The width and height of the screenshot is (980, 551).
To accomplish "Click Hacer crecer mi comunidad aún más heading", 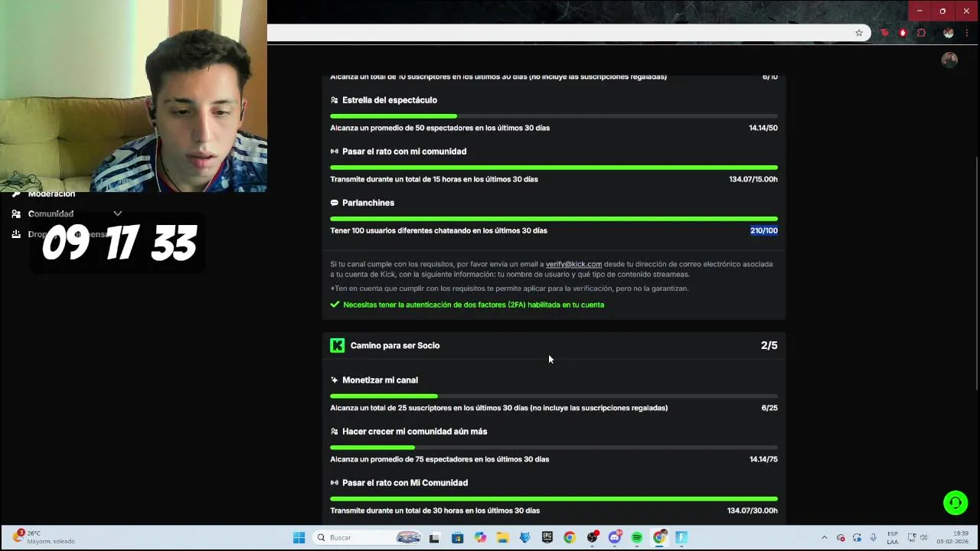I will [x=415, y=432].
